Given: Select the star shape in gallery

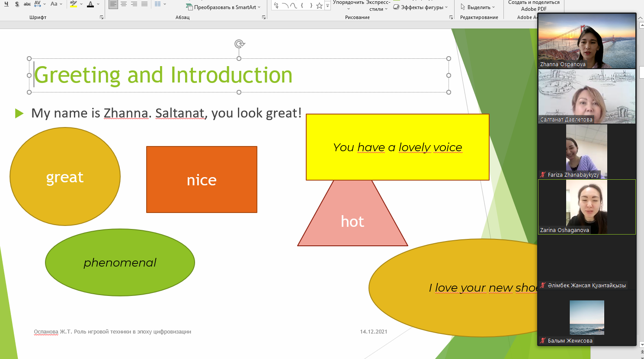Looking at the screenshot, I should click(x=319, y=6).
